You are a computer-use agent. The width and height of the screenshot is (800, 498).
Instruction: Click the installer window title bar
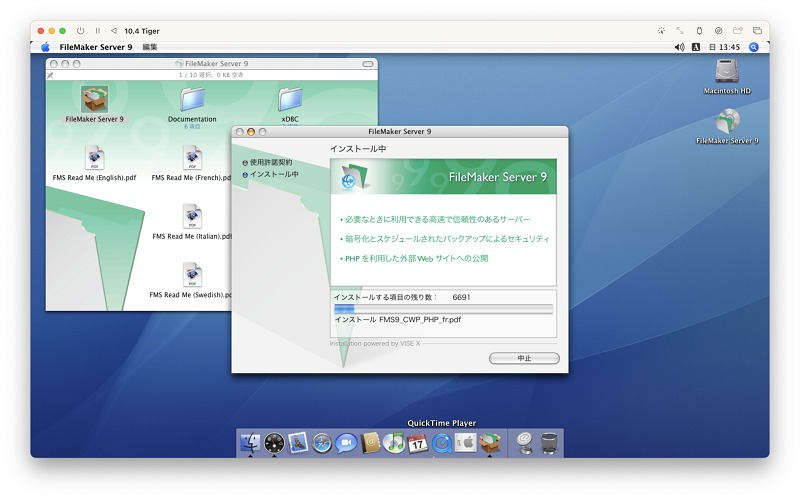point(399,132)
